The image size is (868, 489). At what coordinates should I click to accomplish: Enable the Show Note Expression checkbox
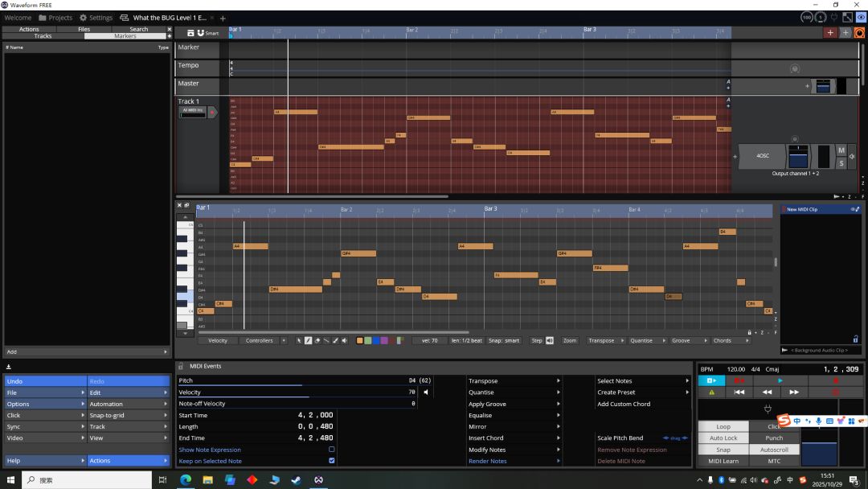(331, 450)
